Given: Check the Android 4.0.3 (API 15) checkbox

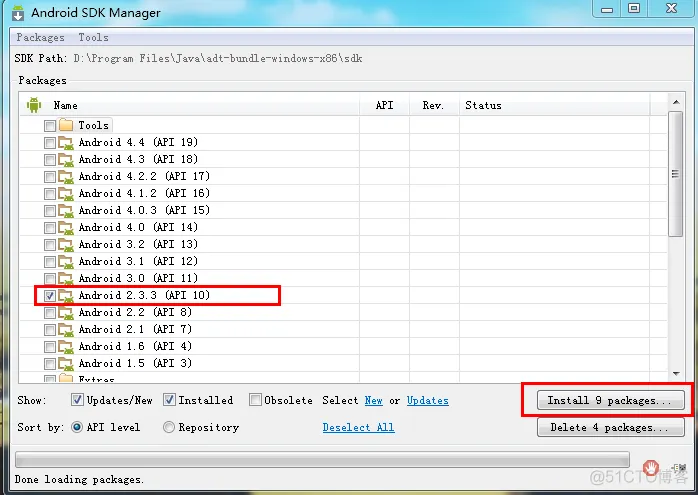Looking at the screenshot, I should [50, 211].
